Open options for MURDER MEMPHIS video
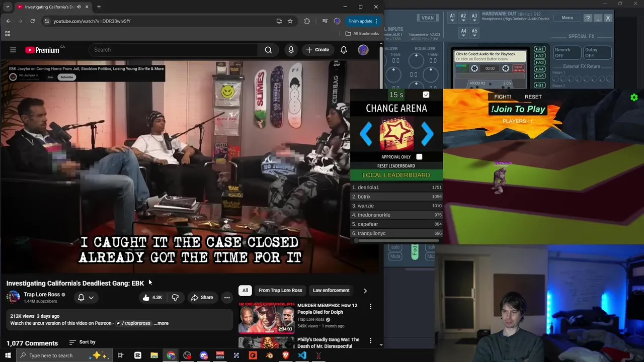The height and width of the screenshot is (362, 644). point(370,306)
